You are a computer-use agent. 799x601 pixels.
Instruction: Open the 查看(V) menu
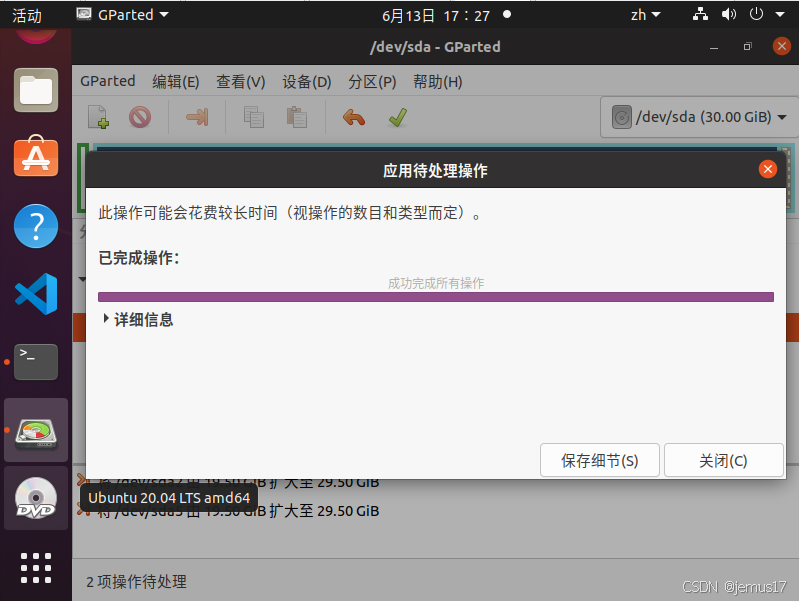[241, 82]
